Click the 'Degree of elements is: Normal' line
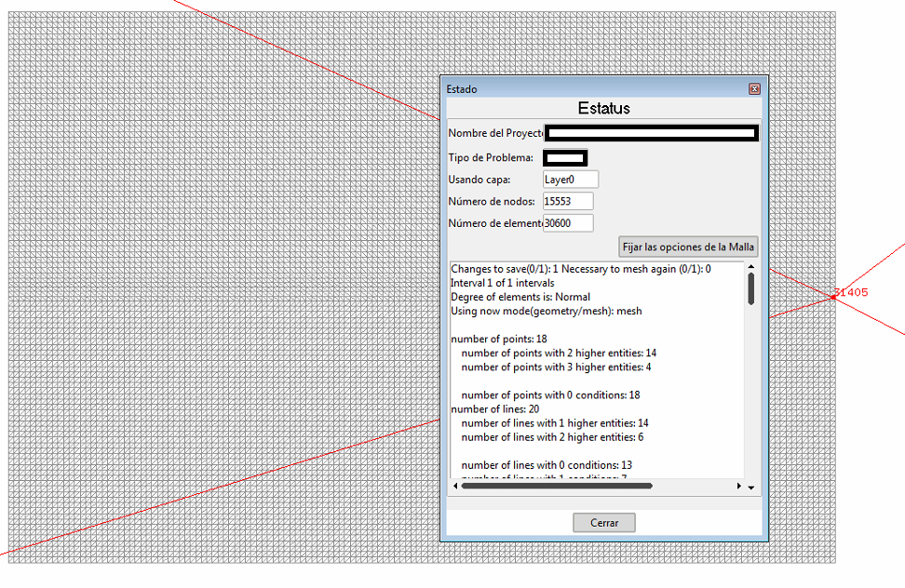The image size is (905, 588). [x=520, y=297]
